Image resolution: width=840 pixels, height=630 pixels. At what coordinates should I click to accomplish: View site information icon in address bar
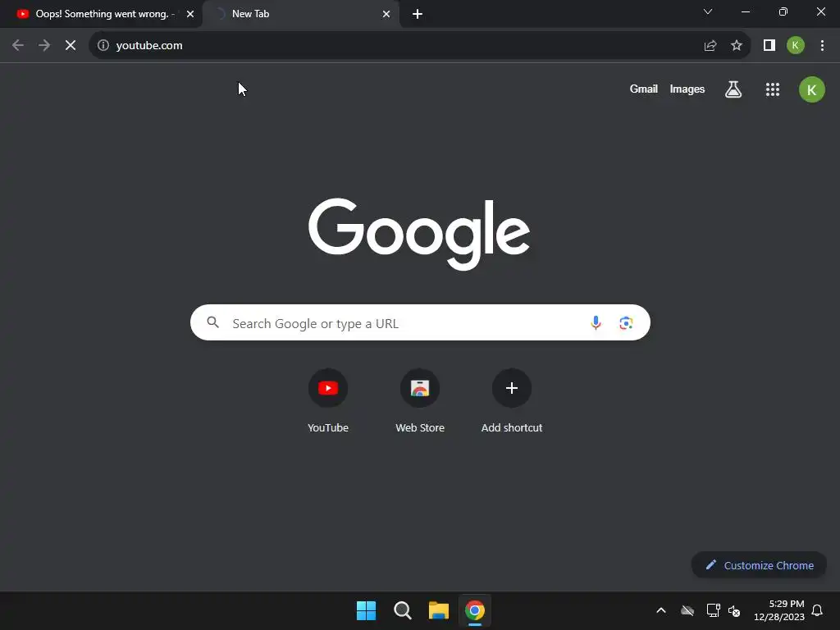pos(103,46)
